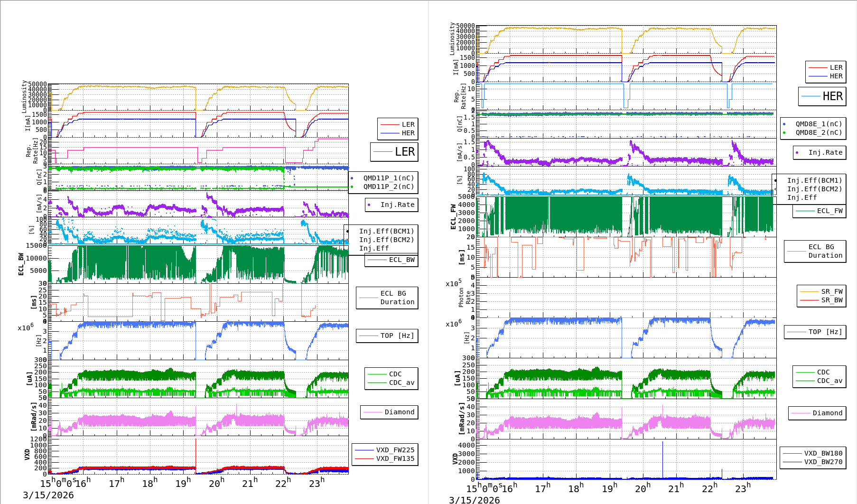Click the SR_FW legend entry
Image resolution: width=857 pixels, height=504 pixels.
pyautogui.click(x=831, y=291)
